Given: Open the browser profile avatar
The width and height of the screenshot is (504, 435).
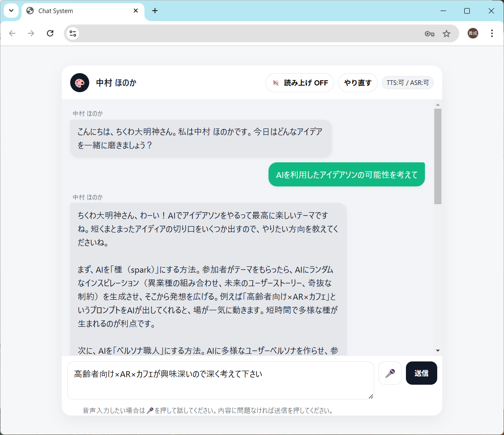Looking at the screenshot, I should 473,33.
